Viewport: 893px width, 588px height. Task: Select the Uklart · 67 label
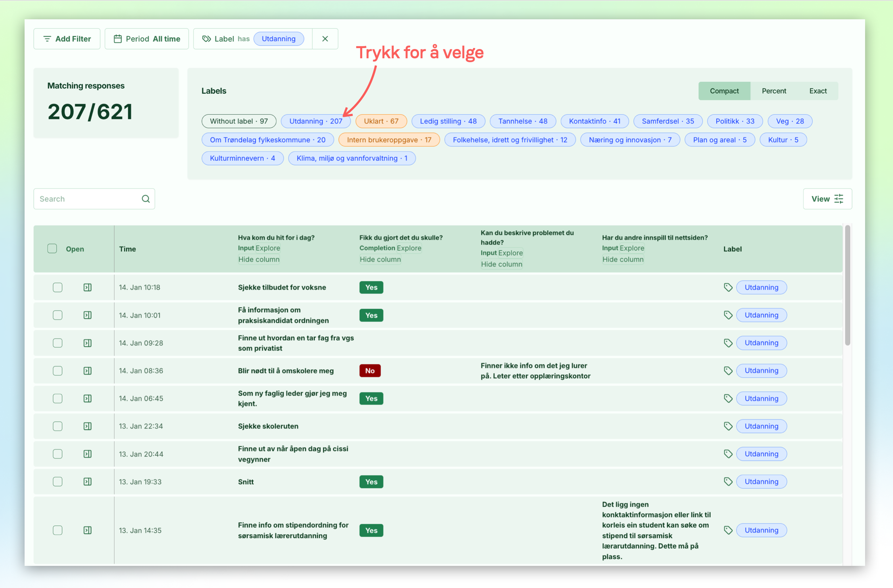[x=381, y=121]
